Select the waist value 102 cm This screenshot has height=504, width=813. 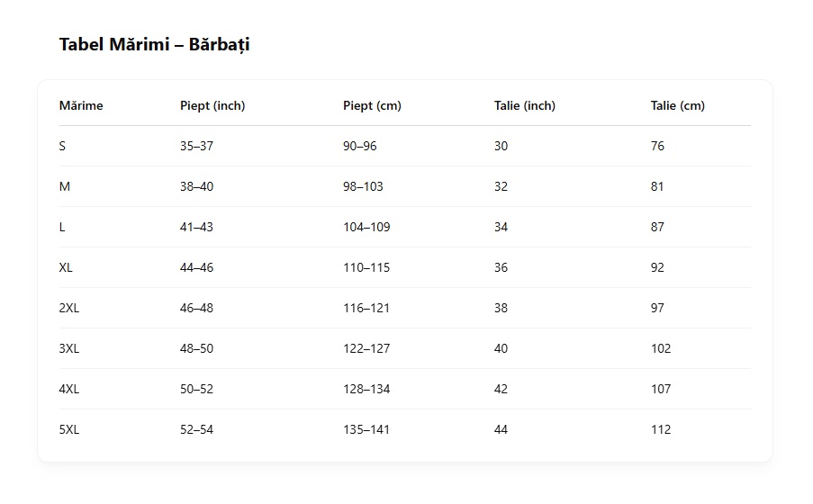[x=661, y=348]
